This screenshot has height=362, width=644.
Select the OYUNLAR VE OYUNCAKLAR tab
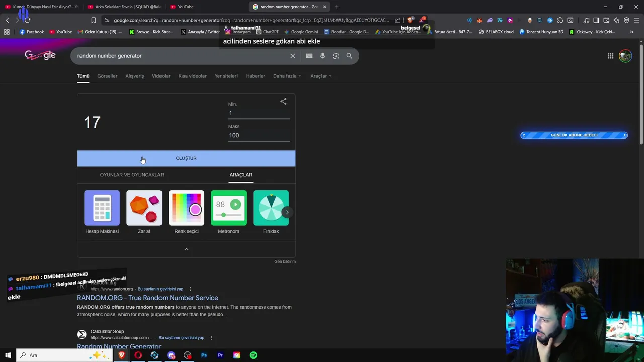coord(132,175)
